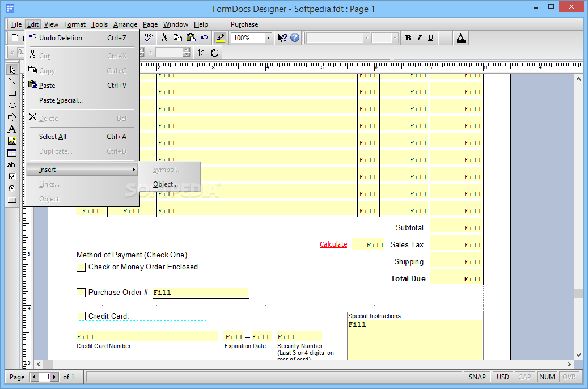Open the font name dropdown

(366, 37)
